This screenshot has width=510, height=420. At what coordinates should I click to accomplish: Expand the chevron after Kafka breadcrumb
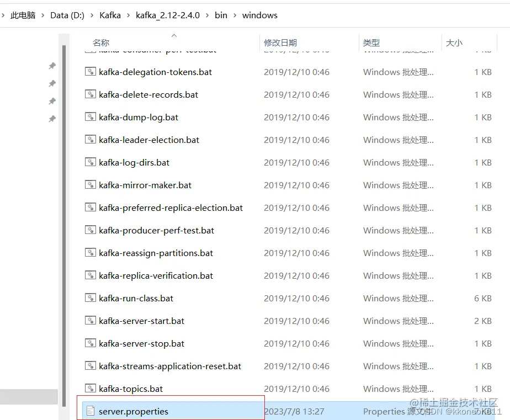point(129,15)
